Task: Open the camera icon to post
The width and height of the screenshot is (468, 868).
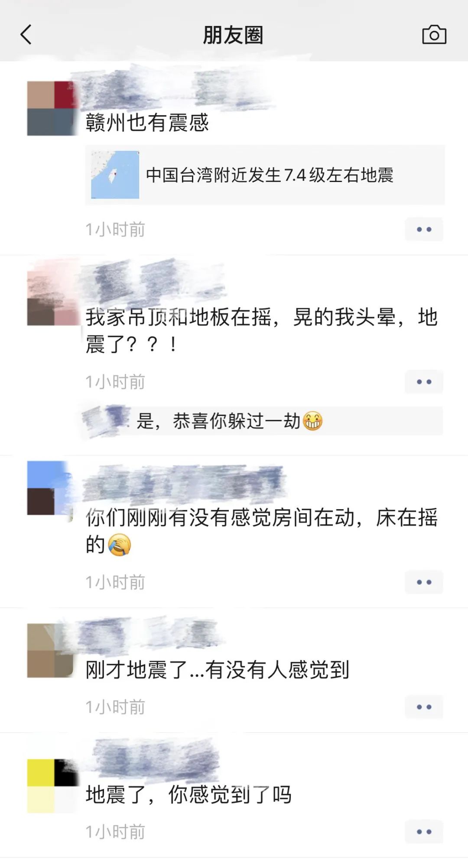Action: click(x=434, y=35)
